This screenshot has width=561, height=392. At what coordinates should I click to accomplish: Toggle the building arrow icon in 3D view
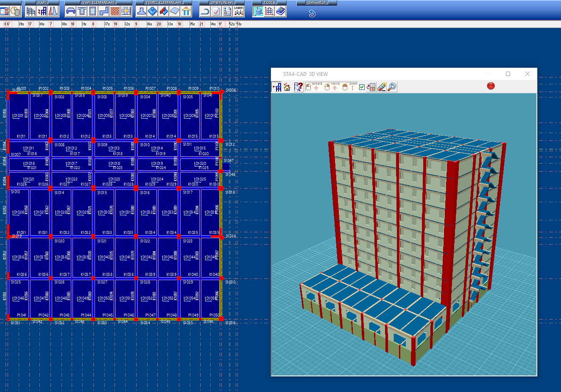pyautogui.click(x=277, y=87)
